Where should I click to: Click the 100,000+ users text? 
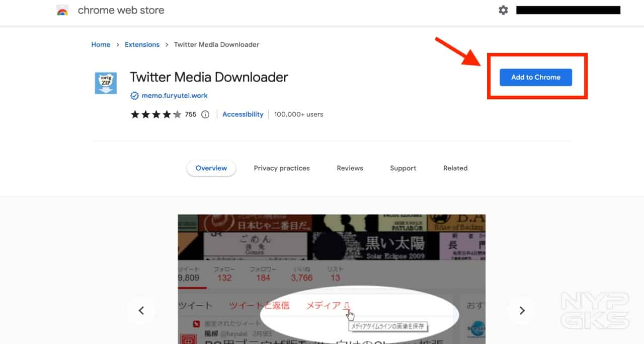point(299,114)
